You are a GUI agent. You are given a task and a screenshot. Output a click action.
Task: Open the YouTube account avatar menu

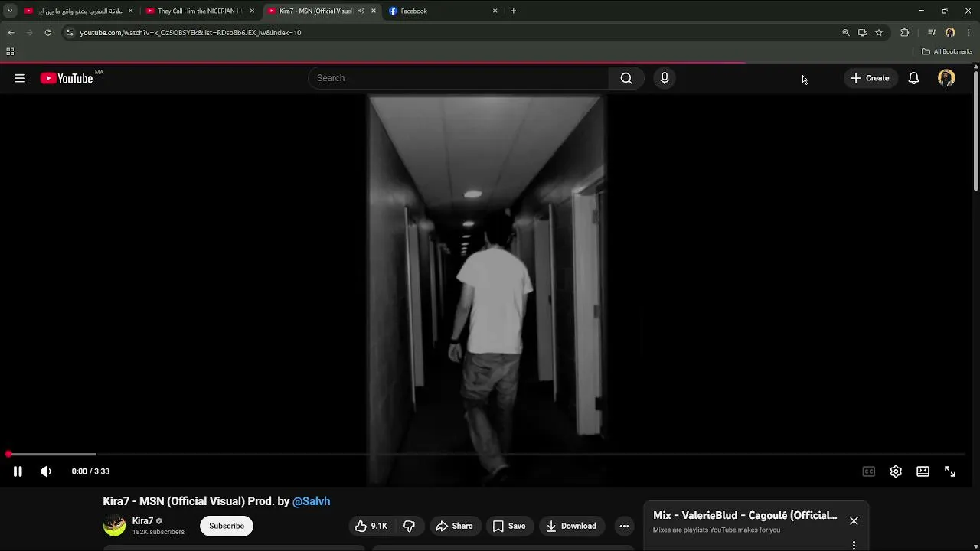pos(946,78)
